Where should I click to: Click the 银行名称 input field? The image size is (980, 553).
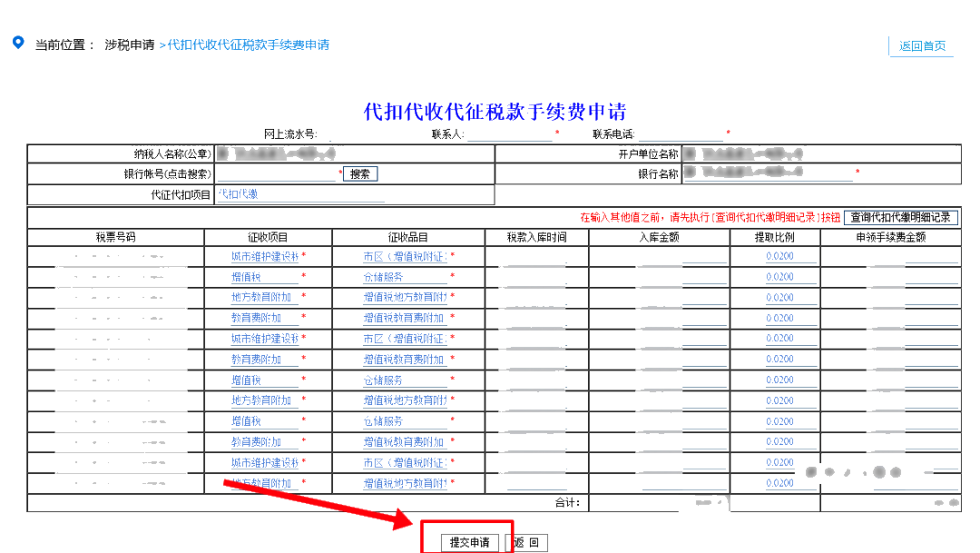click(x=769, y=174)
